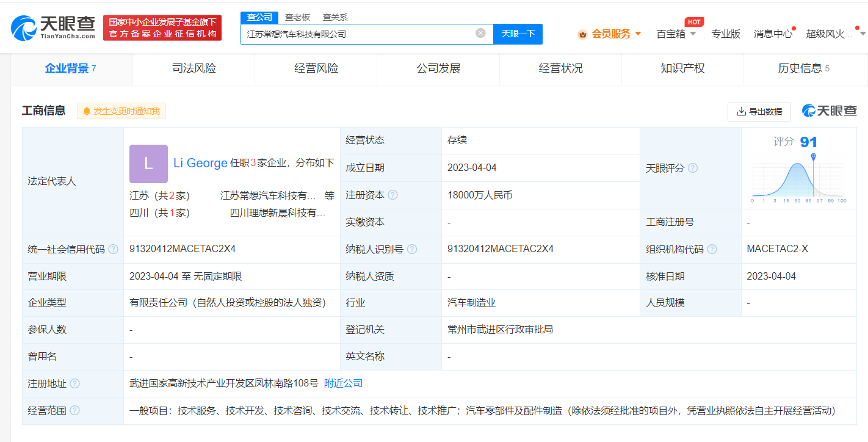Click the score 91 value
The width and height of the screenshot is (868, 442).
tap(808, 142)
